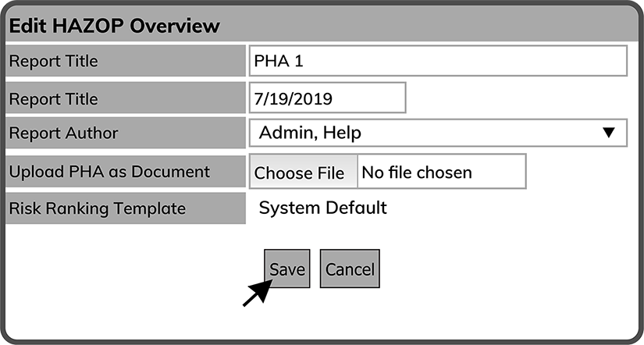Click the Save button

pos(286,269)
